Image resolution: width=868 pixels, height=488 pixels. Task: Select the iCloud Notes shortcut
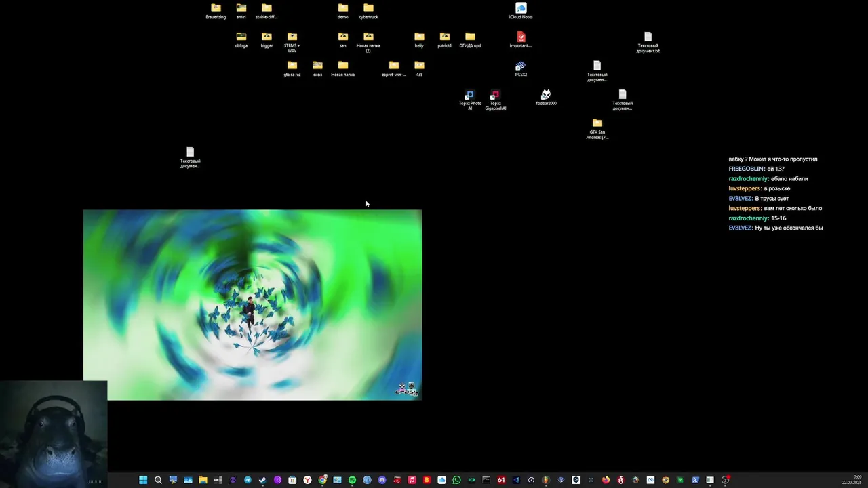521,12
